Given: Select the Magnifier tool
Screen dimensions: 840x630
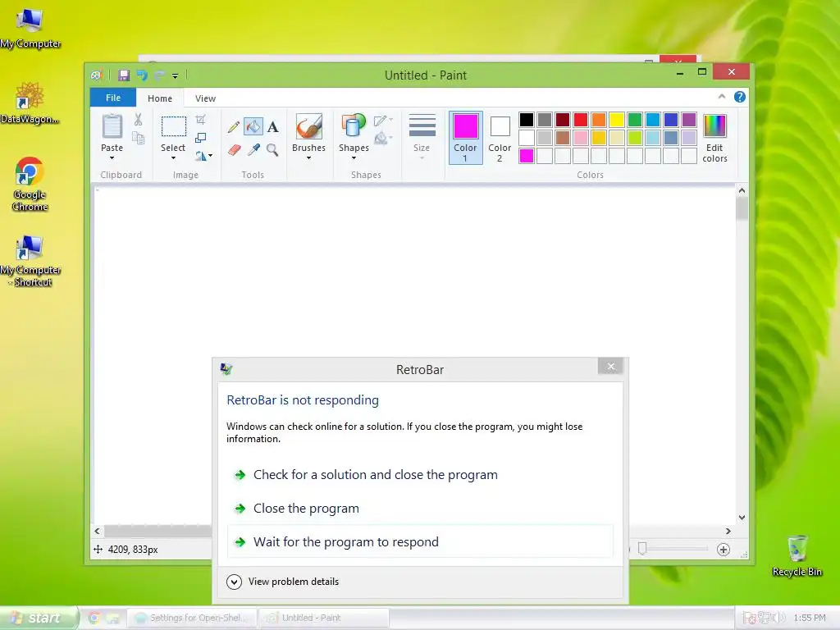Looking at the screenshot, I should (272, 150).
